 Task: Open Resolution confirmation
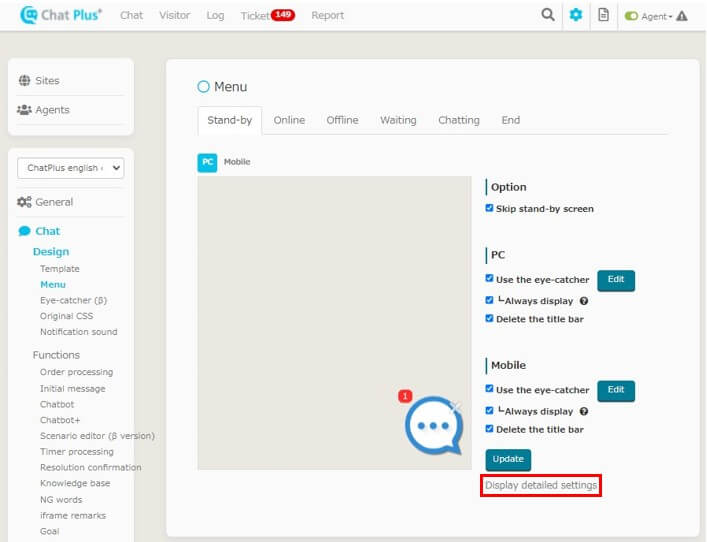(x=90, y=468)
